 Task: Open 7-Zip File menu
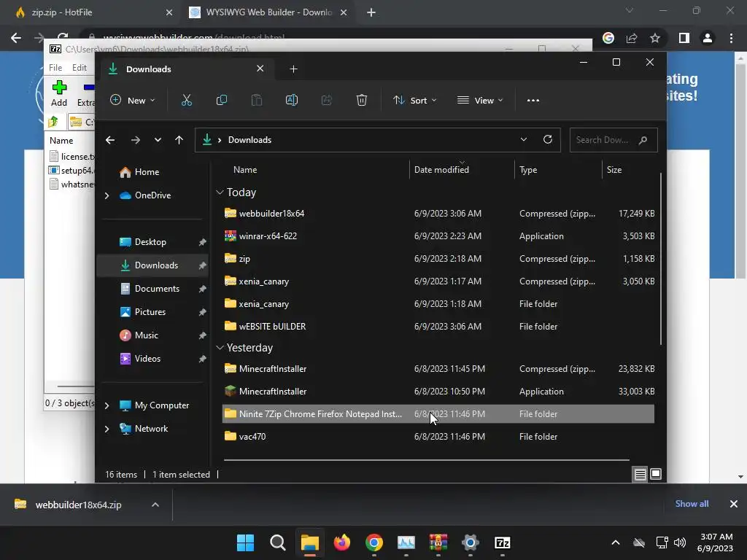point(55,68)
